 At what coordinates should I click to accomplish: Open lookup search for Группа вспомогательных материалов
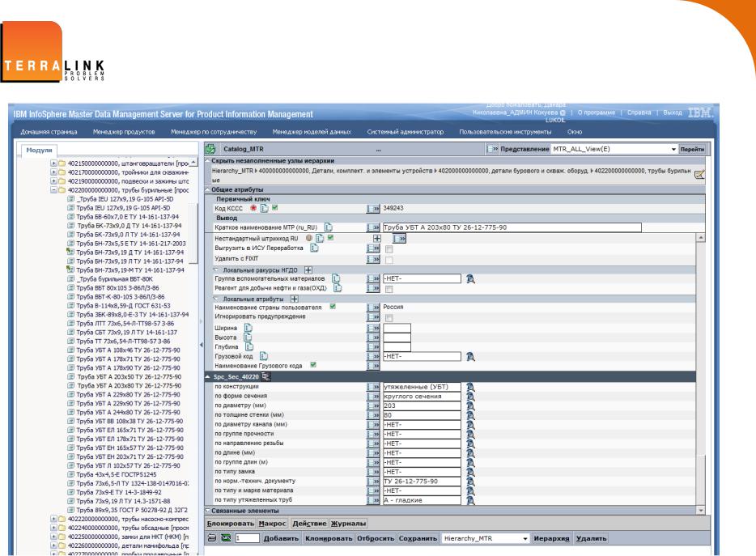[470, 278]
